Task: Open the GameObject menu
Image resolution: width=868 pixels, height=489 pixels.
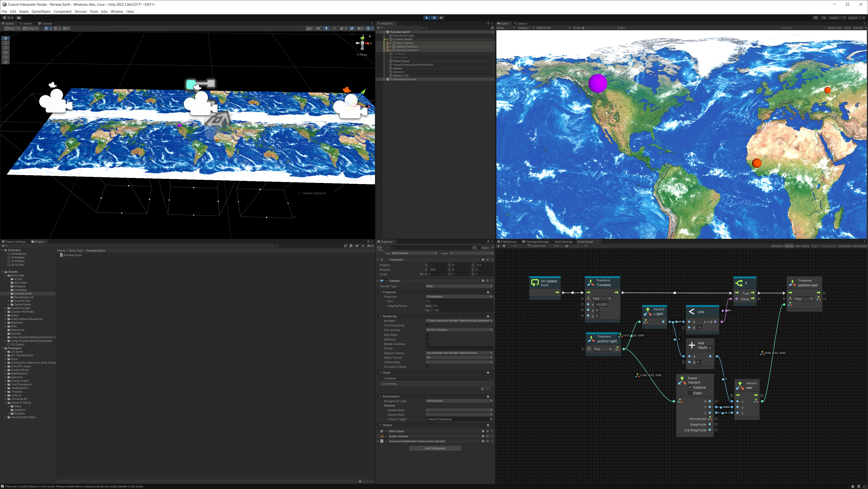Action: tap(41, 11)
